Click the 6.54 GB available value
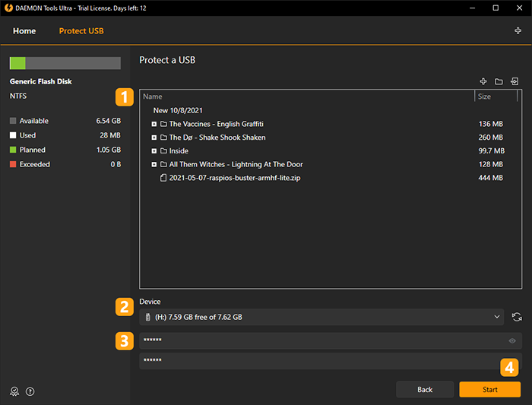This screenshot has width=532, height=405. (x=108, y=121)
